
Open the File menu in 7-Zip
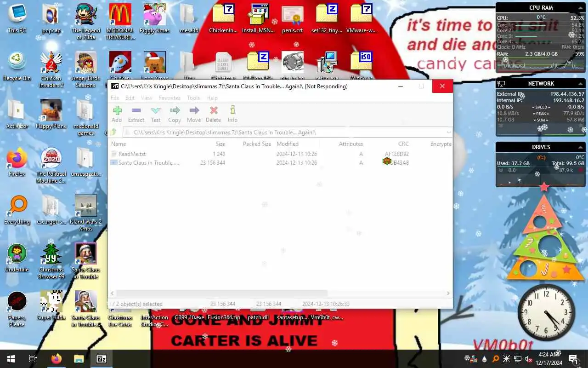[x=115, y=98]
